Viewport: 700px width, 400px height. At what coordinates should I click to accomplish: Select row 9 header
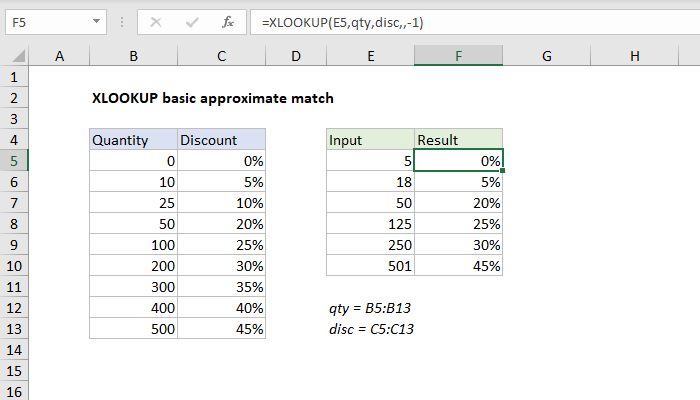click(x=14, y=245)
